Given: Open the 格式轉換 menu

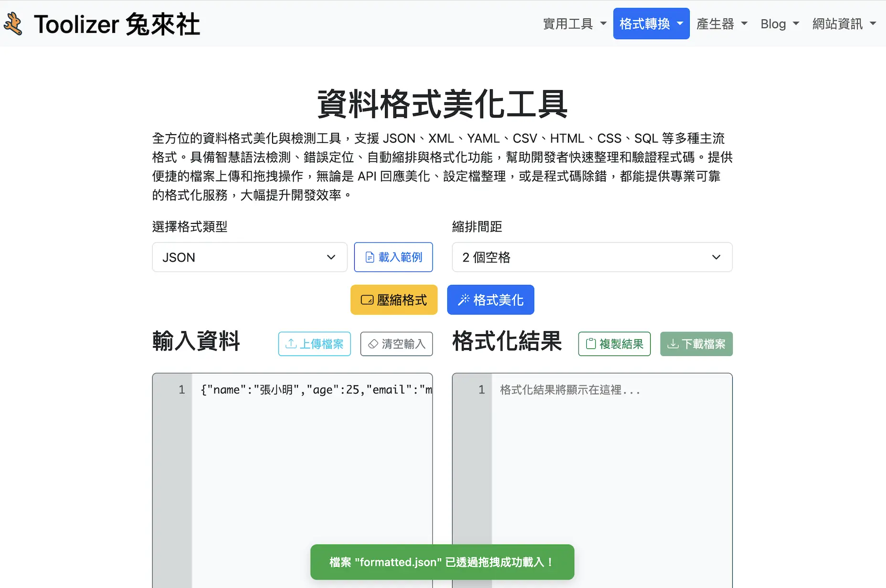Looking at the screenshot, I should (x=651, y=23).
